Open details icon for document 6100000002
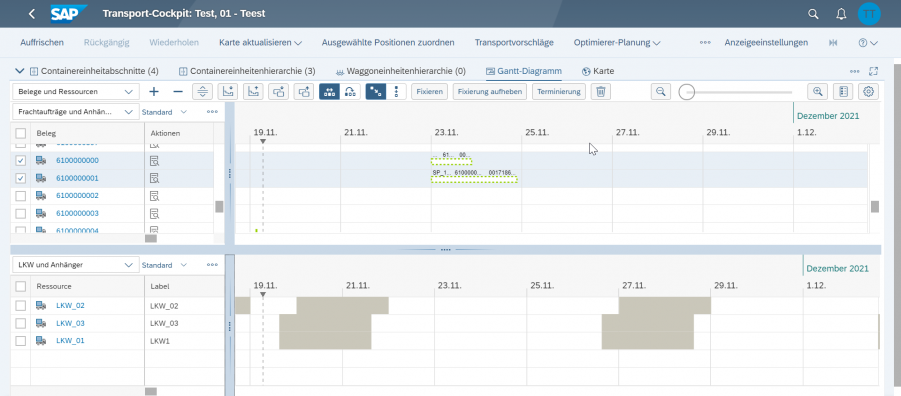Screen dimensions: 901x396 click(x=154, y=196)
